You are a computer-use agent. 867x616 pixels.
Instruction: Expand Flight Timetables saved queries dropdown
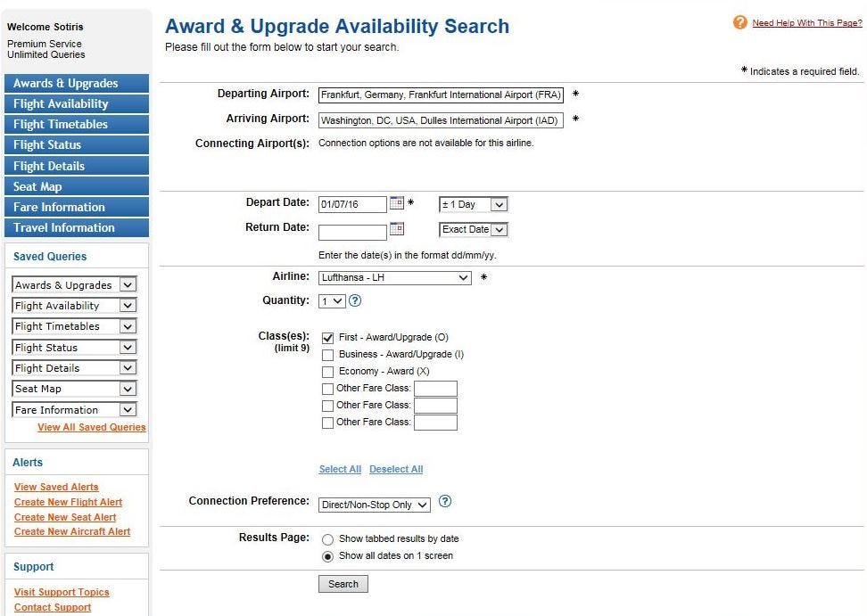click(74, 326)
